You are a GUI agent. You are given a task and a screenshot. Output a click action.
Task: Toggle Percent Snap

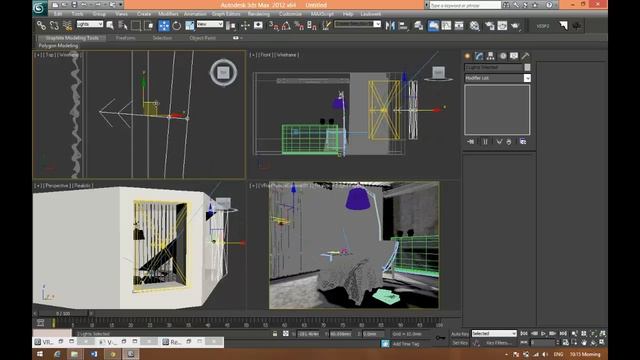[299, 25]
